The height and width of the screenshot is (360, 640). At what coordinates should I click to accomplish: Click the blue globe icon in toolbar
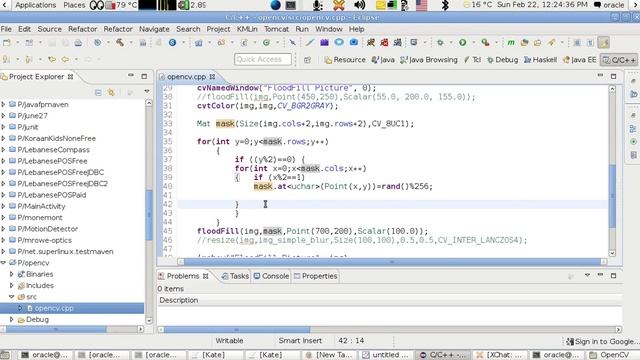173,42
